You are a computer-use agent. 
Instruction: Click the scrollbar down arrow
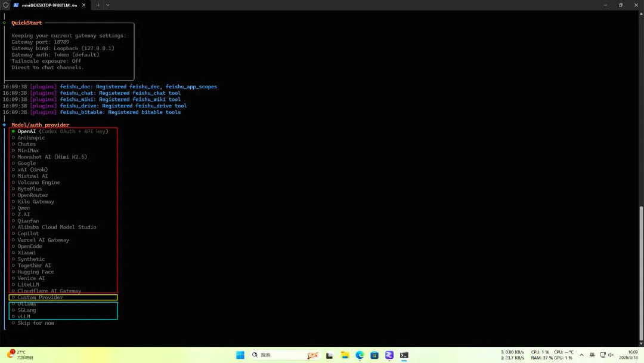click(x=641, y=344)
